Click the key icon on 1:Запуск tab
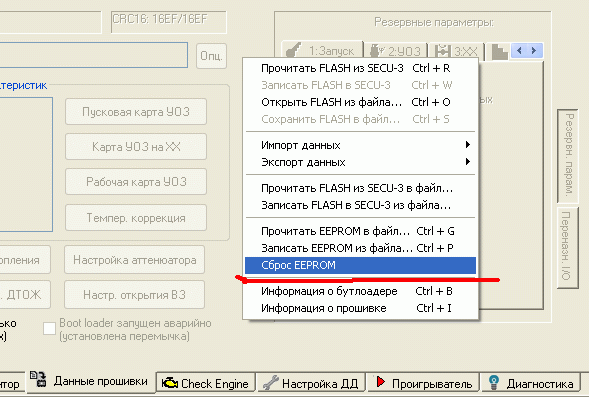Viewport: 589px width, 397px height. coord(294,50)
